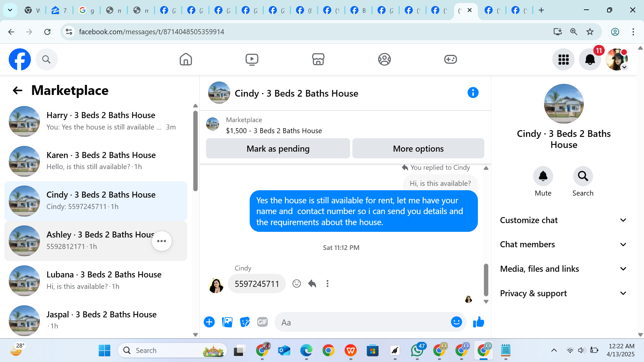Close the active Facebook Messages tab

click(470, 10)
